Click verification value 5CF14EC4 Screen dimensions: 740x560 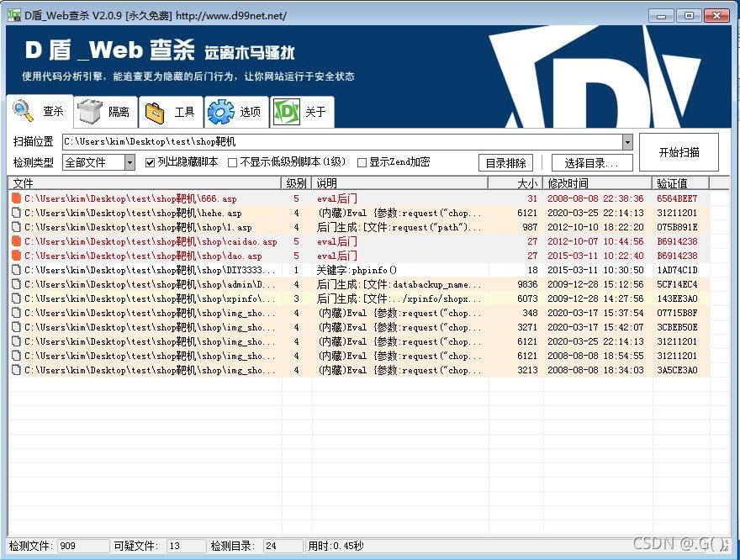point(677,284)
